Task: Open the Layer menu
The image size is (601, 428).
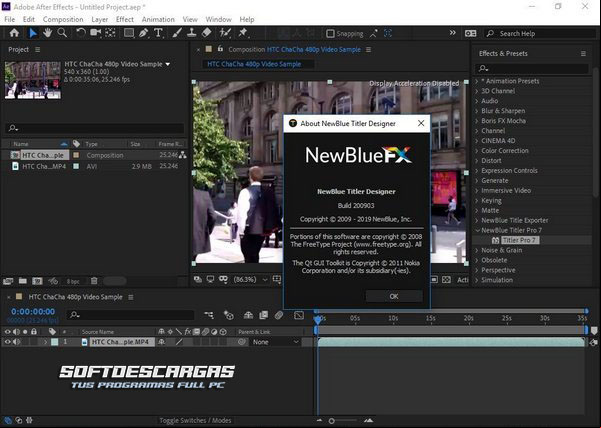Action: pos(99,19)
